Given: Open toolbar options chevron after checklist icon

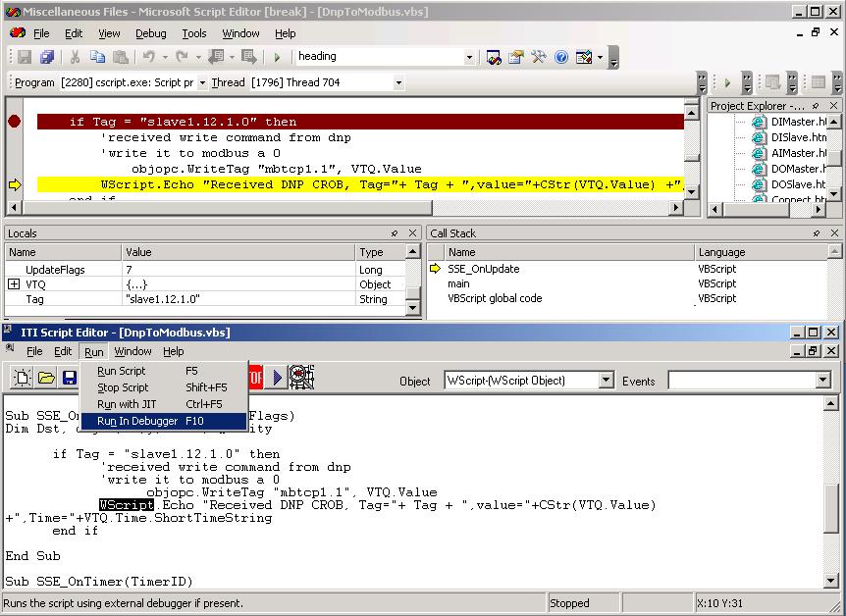Looking at the screenshot, I should (613, 57).
